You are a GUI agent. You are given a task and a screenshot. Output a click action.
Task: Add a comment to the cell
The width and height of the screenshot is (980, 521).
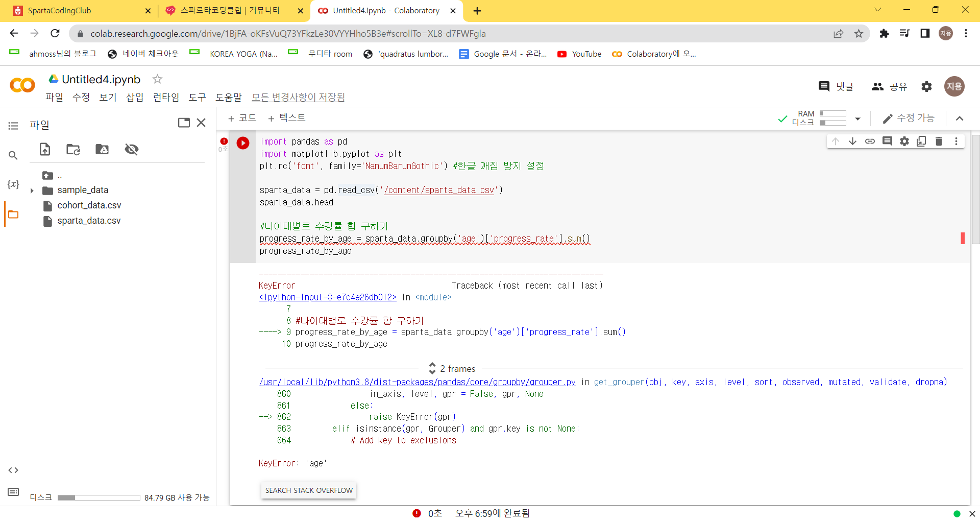(887, 141)
